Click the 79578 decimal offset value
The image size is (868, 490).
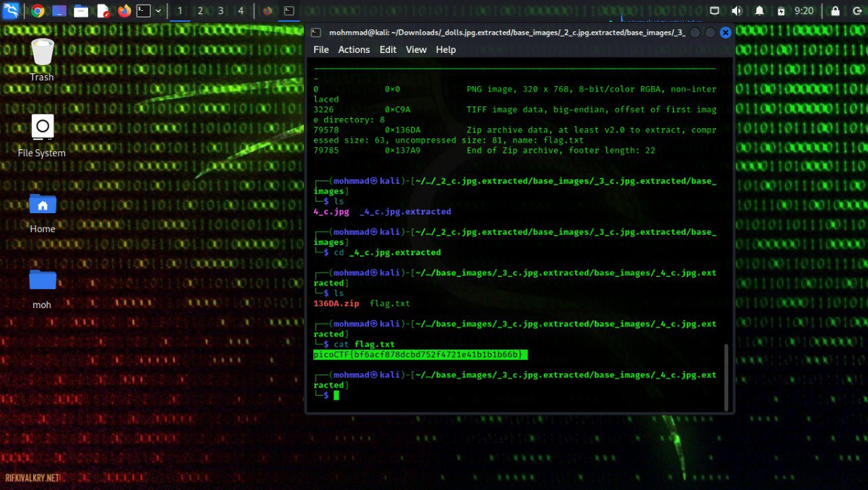point(326,130)
